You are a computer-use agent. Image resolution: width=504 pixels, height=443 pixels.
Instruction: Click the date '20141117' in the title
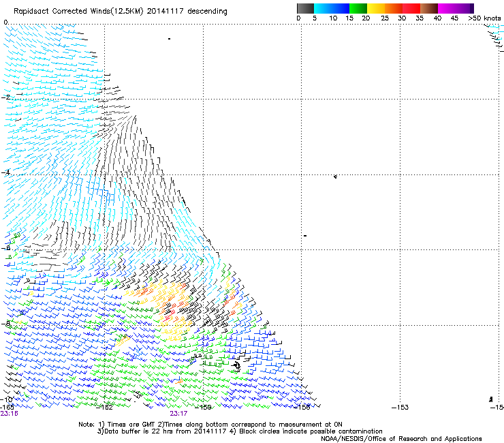(166, 11)
